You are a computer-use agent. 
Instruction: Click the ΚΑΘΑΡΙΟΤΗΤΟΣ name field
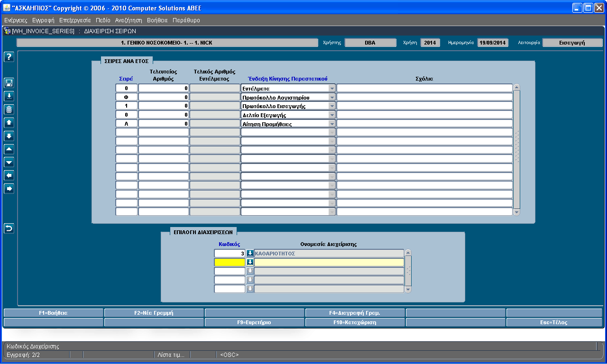329,254
